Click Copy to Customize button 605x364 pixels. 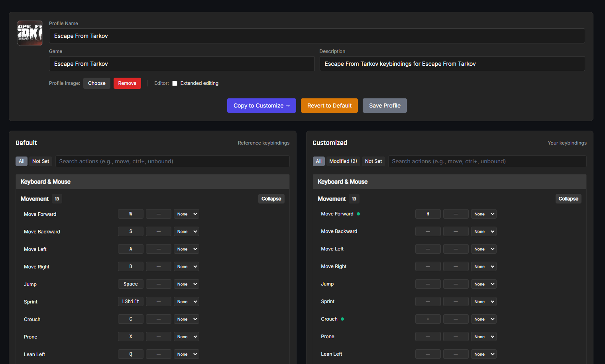(x=261, y=106)
